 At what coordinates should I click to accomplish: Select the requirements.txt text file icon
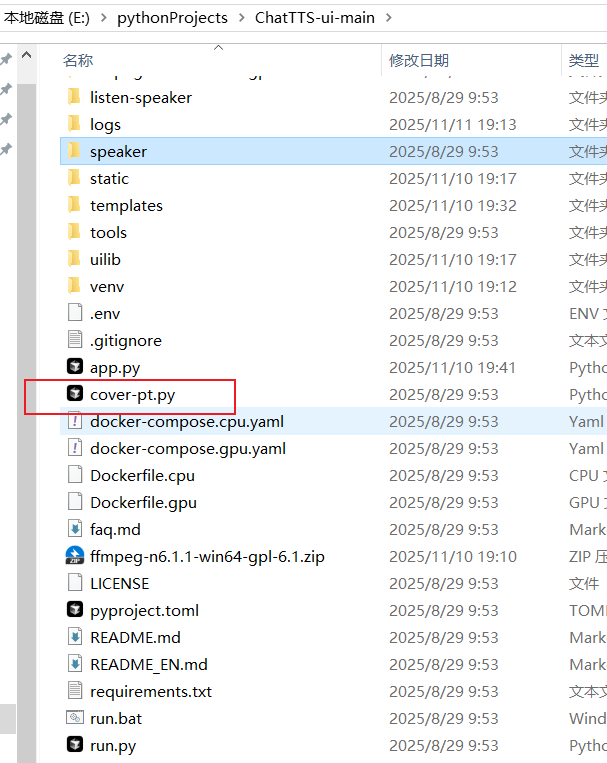point(75,690)
